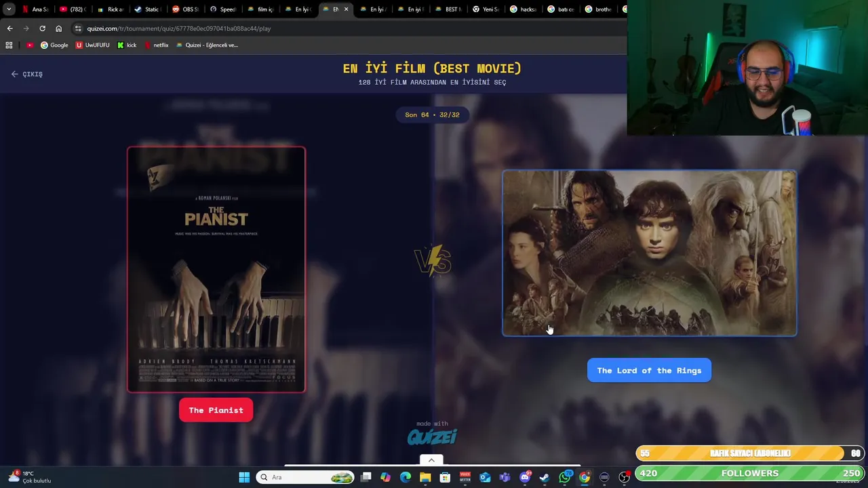Switch to the hacksaw Google tab
This screenshot has width=868, height=488.
522,9
